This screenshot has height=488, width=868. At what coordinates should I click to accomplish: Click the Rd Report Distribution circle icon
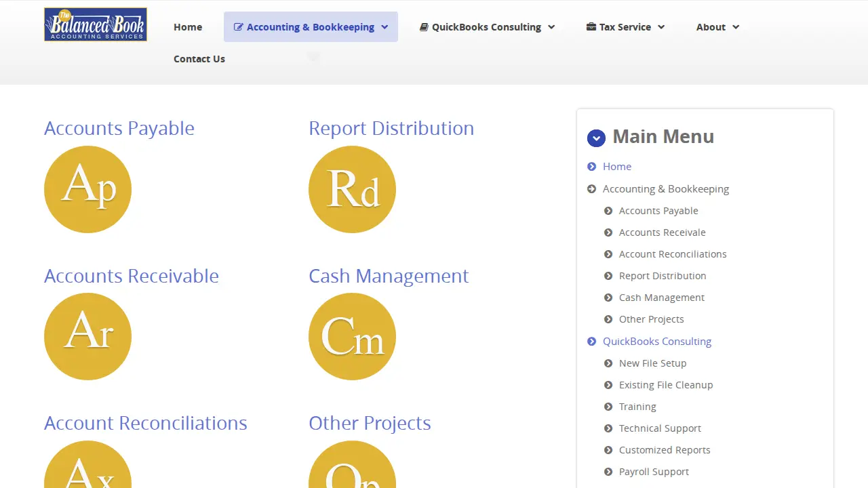click(x=352, y=189)
